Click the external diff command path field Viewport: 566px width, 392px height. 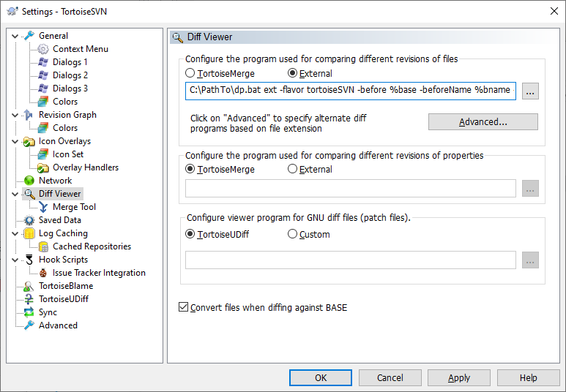[351, 91]
